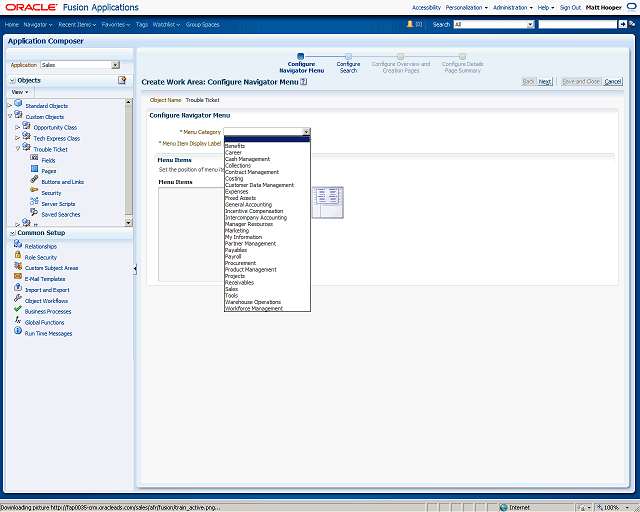Click the Home link
Image resolution: width=640 pixels, height=512 pixels.
click(12, 24)
